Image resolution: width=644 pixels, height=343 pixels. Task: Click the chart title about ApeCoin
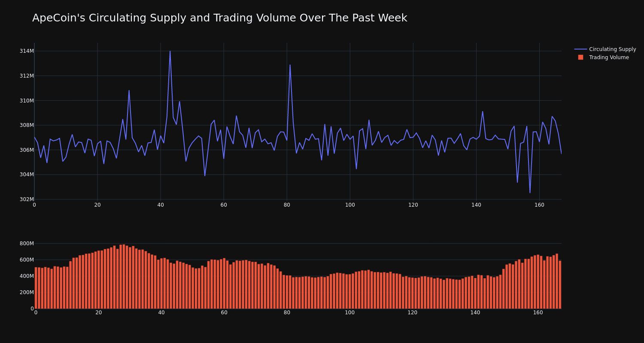click(219, 18)
